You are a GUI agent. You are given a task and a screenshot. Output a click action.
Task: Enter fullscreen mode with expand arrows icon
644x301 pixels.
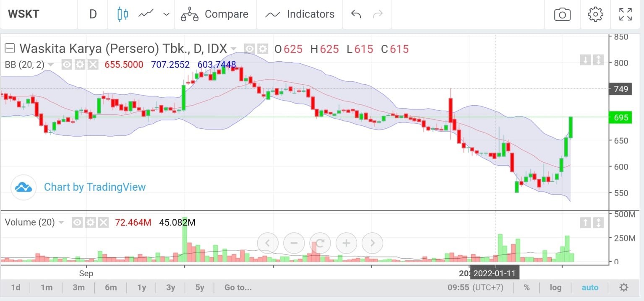click(626, 14)
